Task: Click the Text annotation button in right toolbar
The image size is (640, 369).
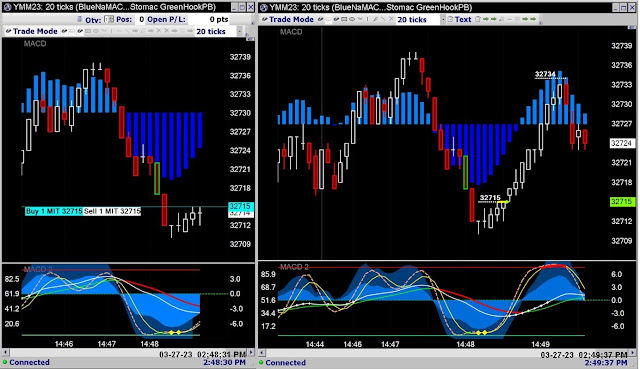Action: pyautogui.click(x=463, y=19)
